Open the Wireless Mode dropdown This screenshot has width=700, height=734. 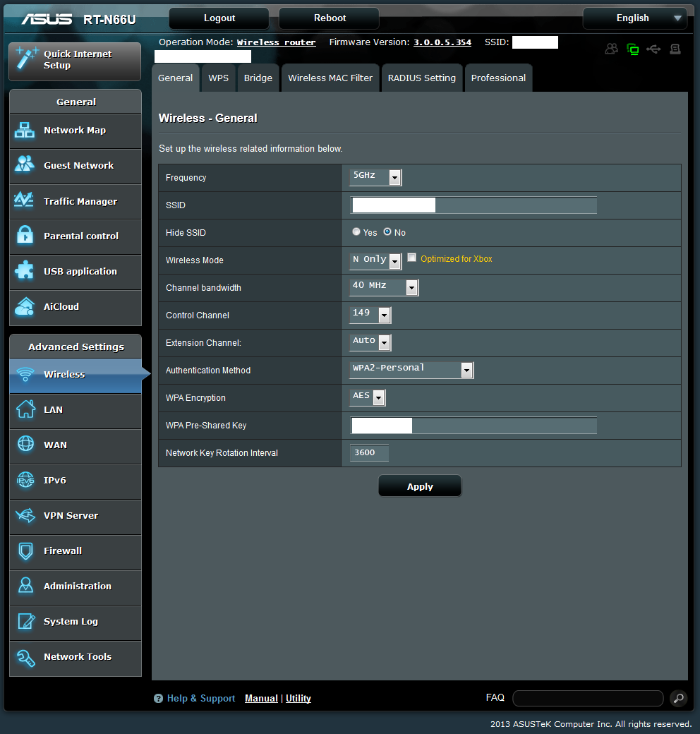pos(375,260)
